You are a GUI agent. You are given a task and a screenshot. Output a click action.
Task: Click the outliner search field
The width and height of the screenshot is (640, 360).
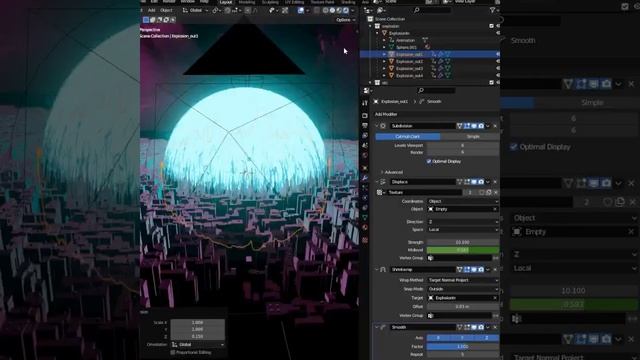coord(433,10)
